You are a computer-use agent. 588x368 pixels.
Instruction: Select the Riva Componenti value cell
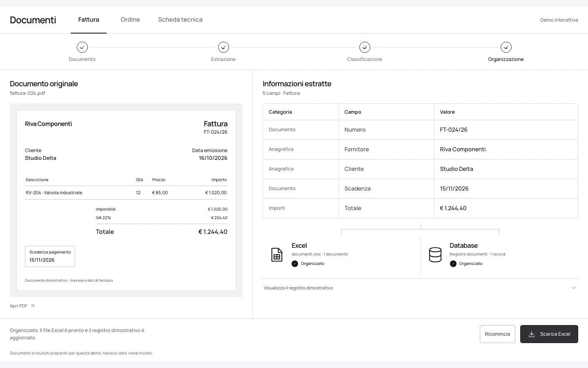[x=506, y=149]
